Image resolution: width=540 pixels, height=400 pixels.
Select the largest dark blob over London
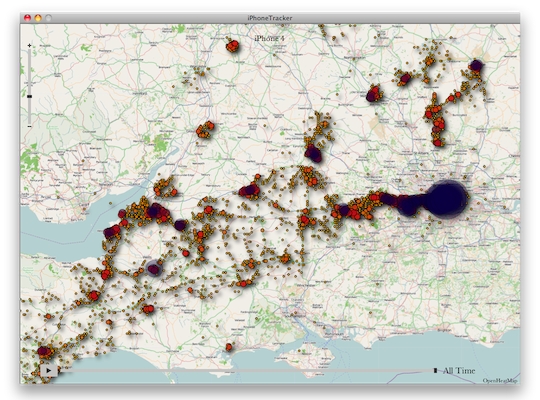point(446,199)
